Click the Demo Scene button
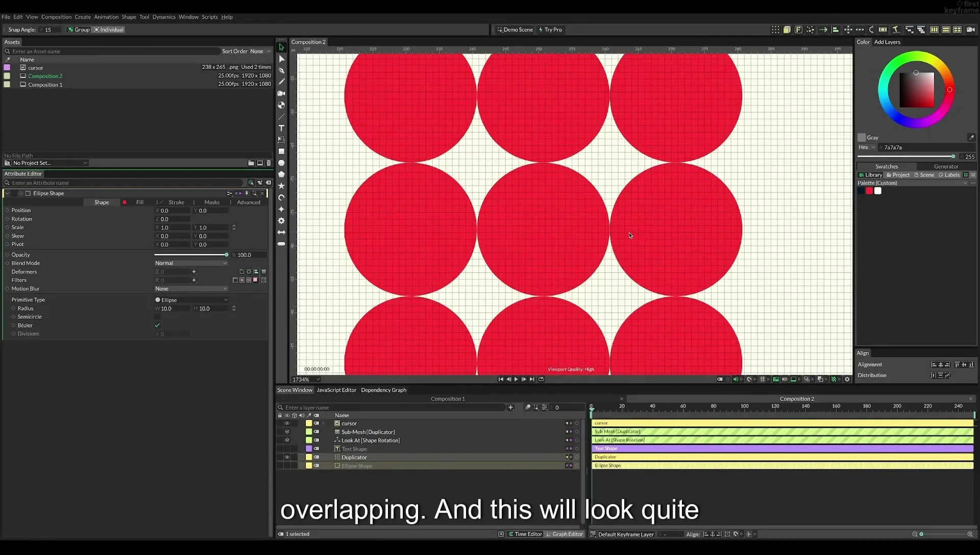The height and width of the screenshot is (555, 980). pos(515,30)
